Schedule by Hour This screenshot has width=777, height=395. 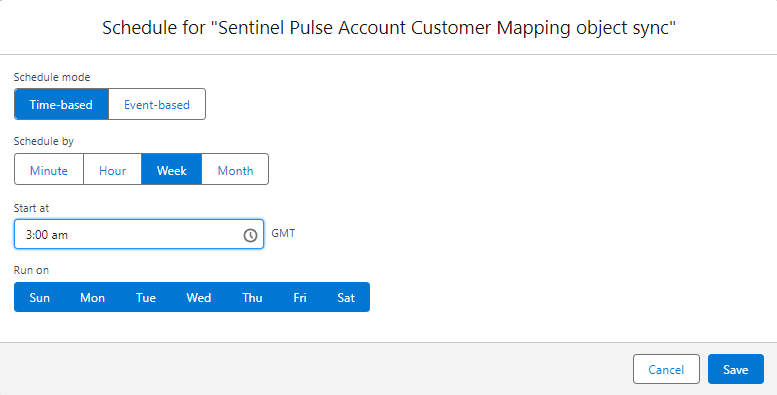coord(112,169)
